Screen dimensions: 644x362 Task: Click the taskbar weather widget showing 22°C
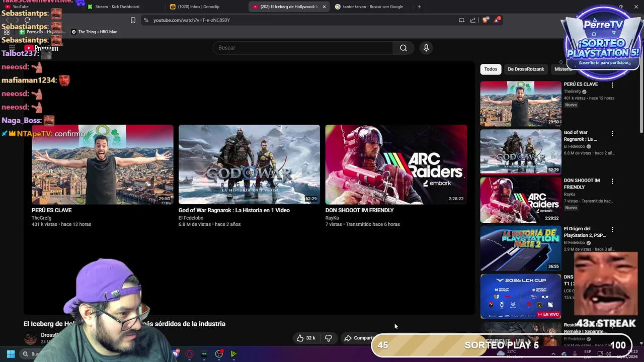click(x=509, y=353)
